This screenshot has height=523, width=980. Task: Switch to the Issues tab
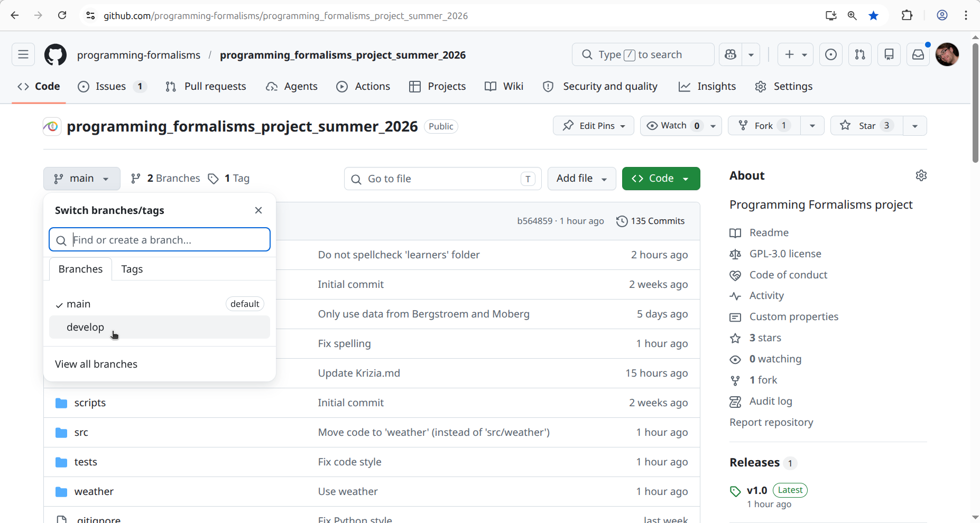(112, 87)
